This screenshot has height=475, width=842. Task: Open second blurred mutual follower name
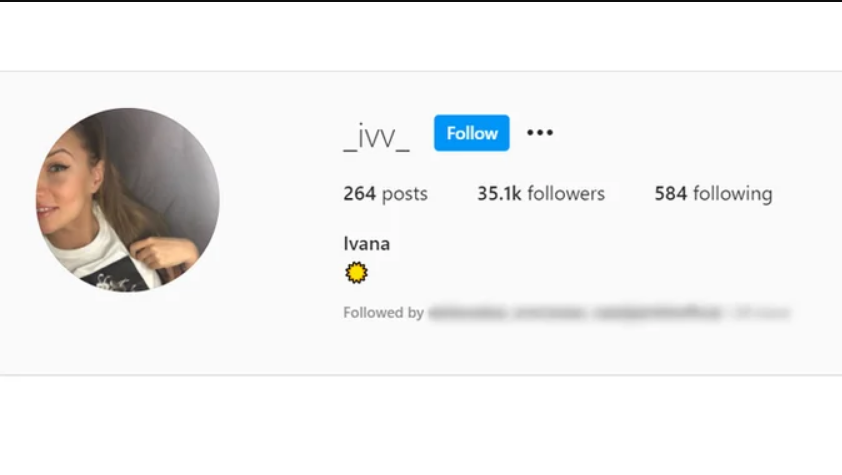(549, 312)
